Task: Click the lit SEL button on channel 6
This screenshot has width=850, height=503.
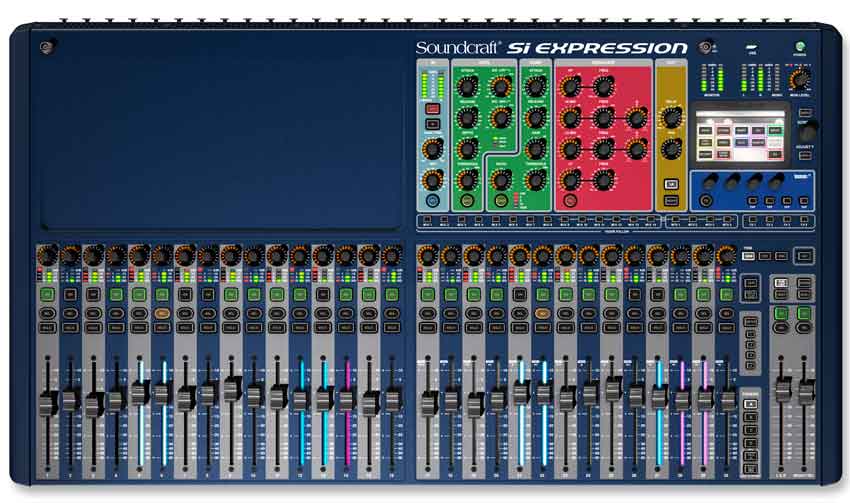Action: coord(162,313)
